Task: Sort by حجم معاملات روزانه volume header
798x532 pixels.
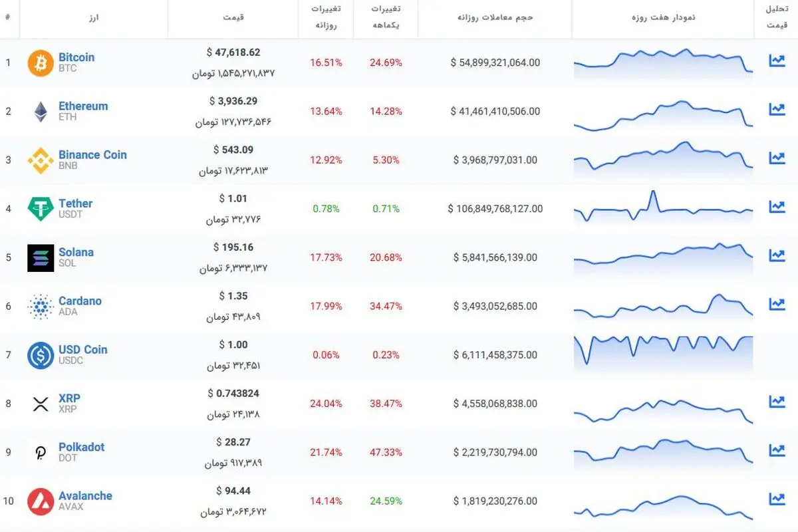Action: point(495,18)
